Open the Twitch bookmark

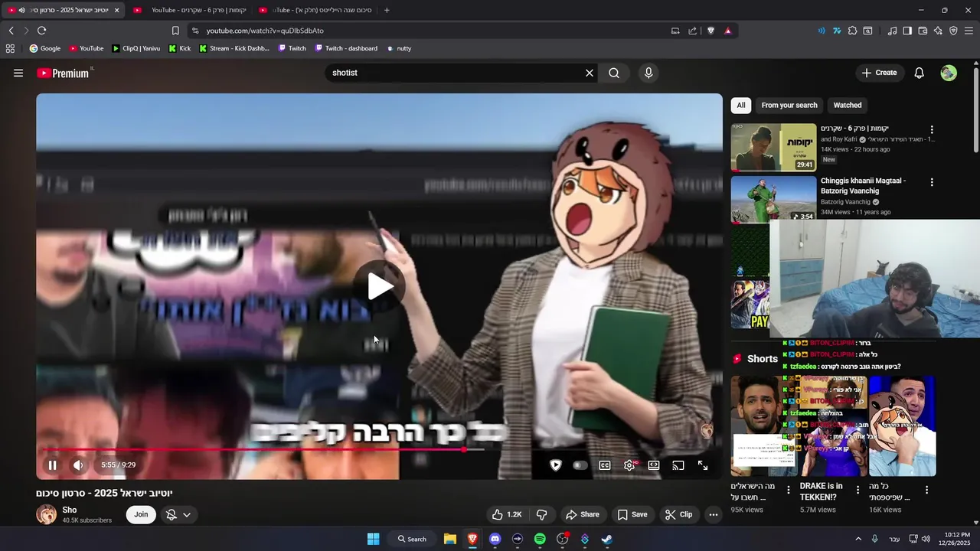[x=292, y=48]
